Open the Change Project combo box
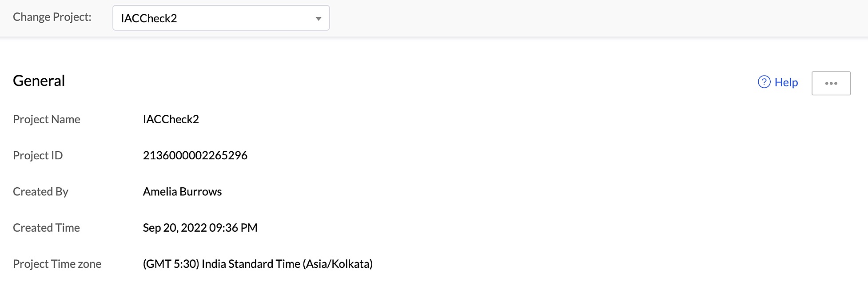Viewport: 868px width, 307px height. coord(213,18)
